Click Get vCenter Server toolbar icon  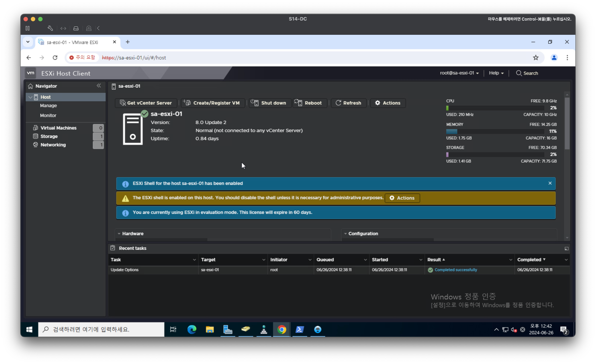[x=123, y=103]
